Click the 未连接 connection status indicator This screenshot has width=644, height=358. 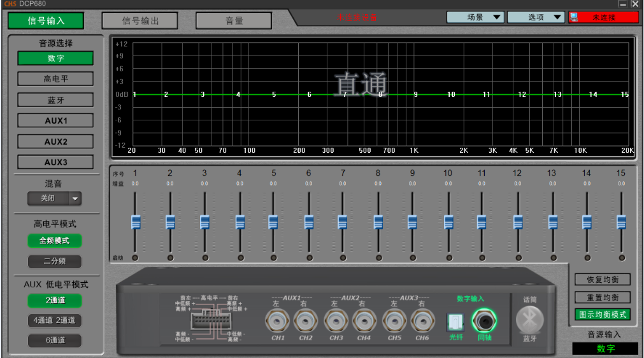tap(603, 17)
